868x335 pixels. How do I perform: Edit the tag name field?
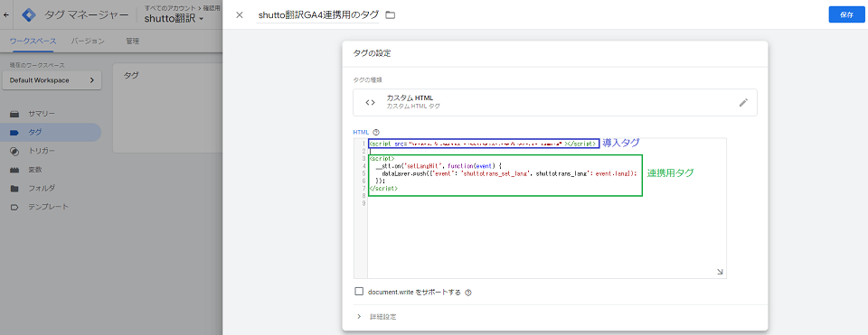(318, 15)
